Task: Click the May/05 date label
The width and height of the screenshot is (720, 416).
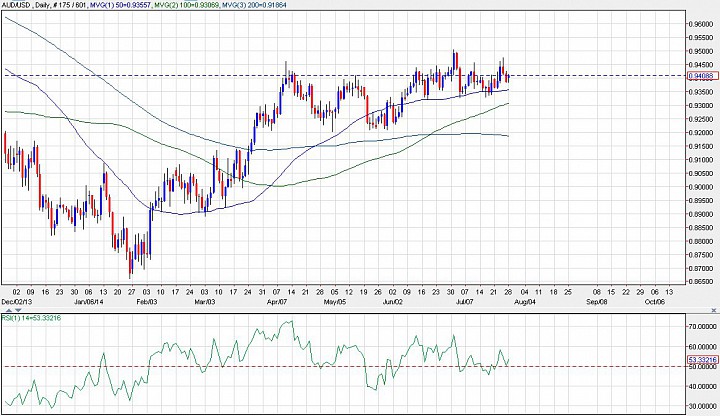Action: coord(335,302)
